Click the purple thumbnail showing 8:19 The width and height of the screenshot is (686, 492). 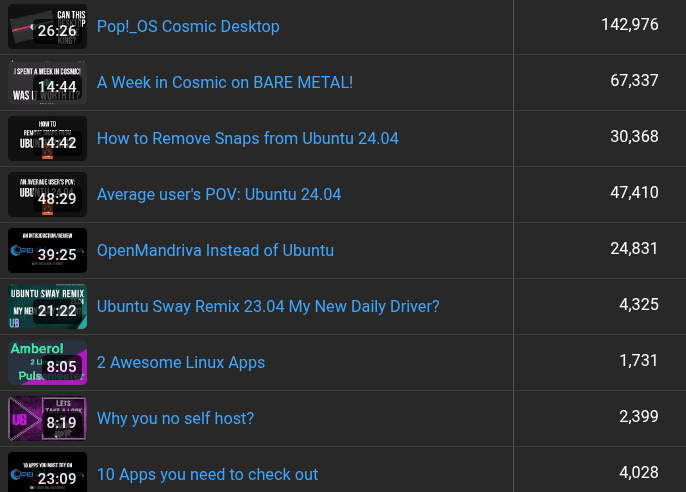[47, 418]
